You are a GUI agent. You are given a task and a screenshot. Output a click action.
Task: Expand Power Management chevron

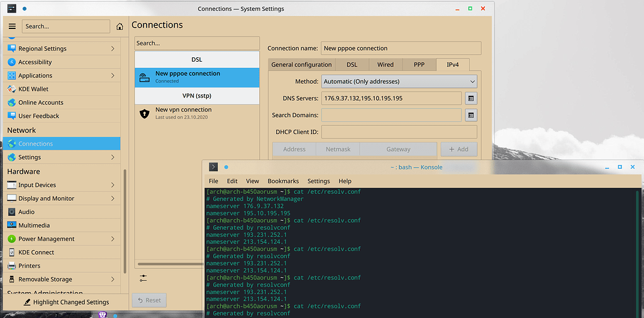tap(113, 239)
